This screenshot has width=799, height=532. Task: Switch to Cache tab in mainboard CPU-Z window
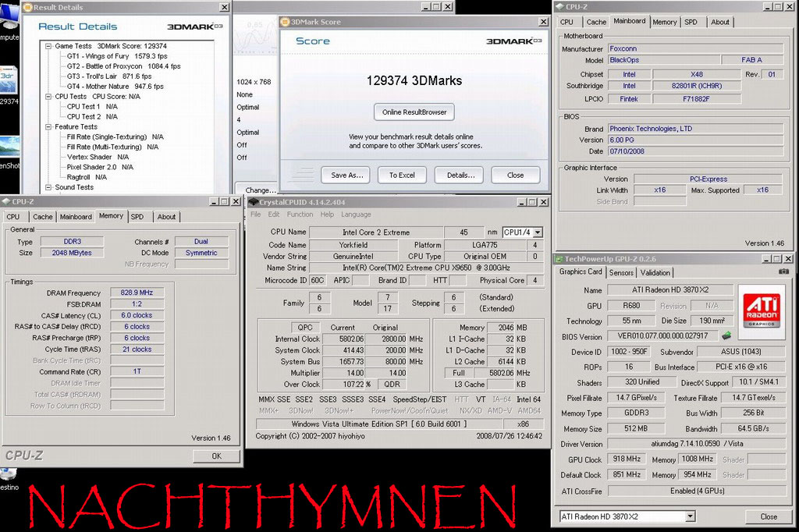click(x=595, y=22)
